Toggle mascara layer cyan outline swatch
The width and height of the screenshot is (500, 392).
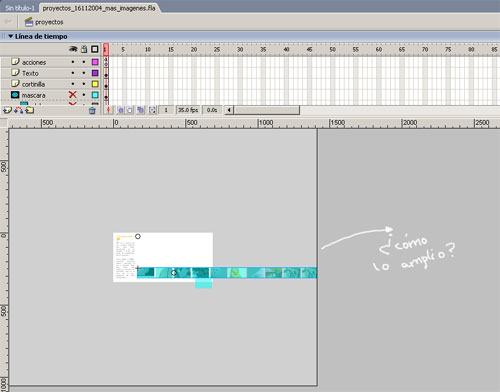[95, 95]
